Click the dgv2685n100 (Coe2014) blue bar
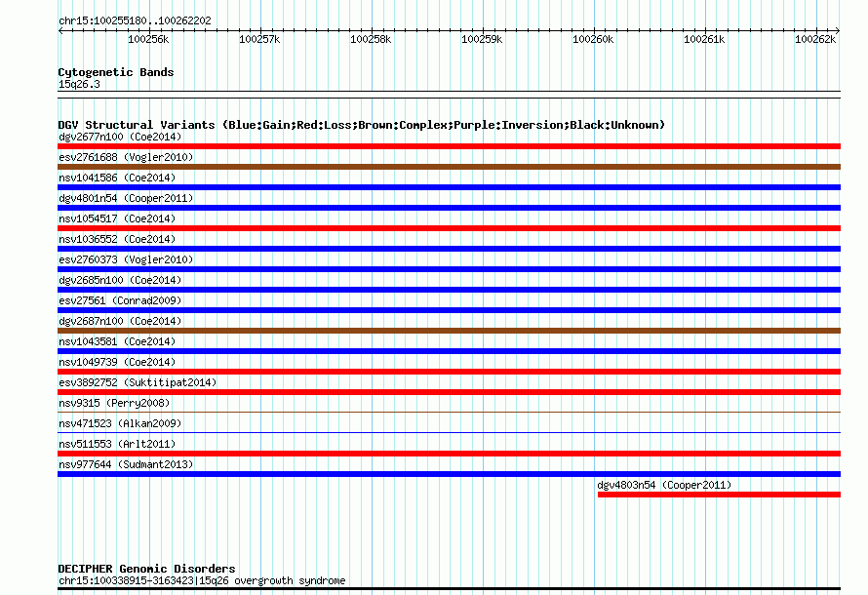 coord(449,290)
